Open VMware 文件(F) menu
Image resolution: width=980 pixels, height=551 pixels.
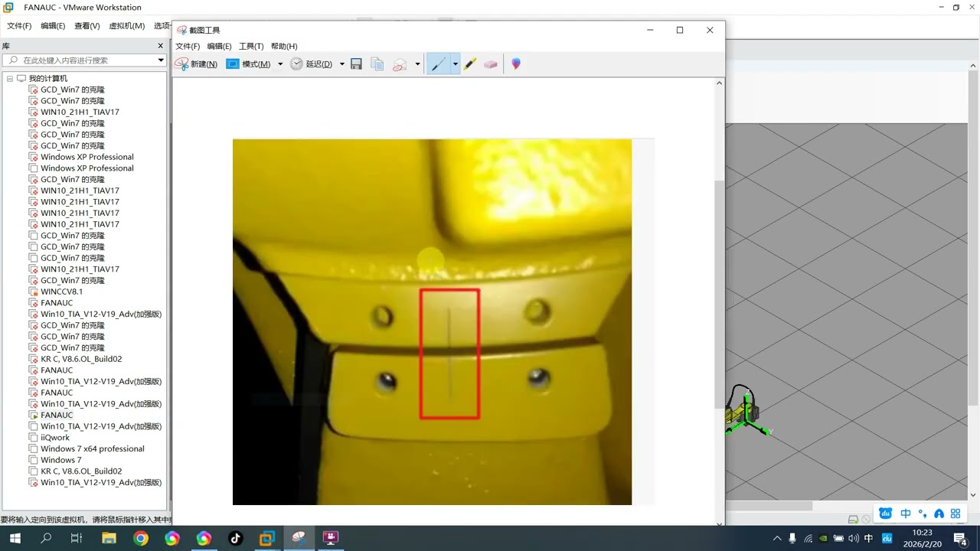19,26
